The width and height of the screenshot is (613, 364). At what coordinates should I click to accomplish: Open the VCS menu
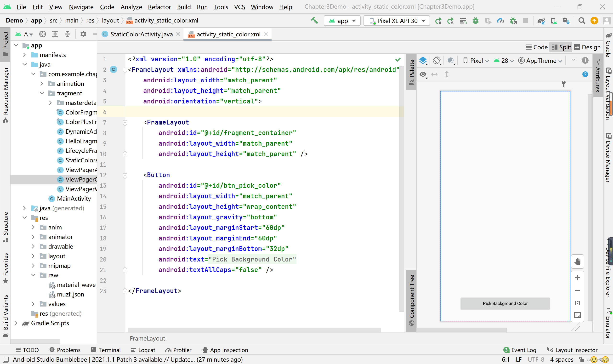coord(239,7)
